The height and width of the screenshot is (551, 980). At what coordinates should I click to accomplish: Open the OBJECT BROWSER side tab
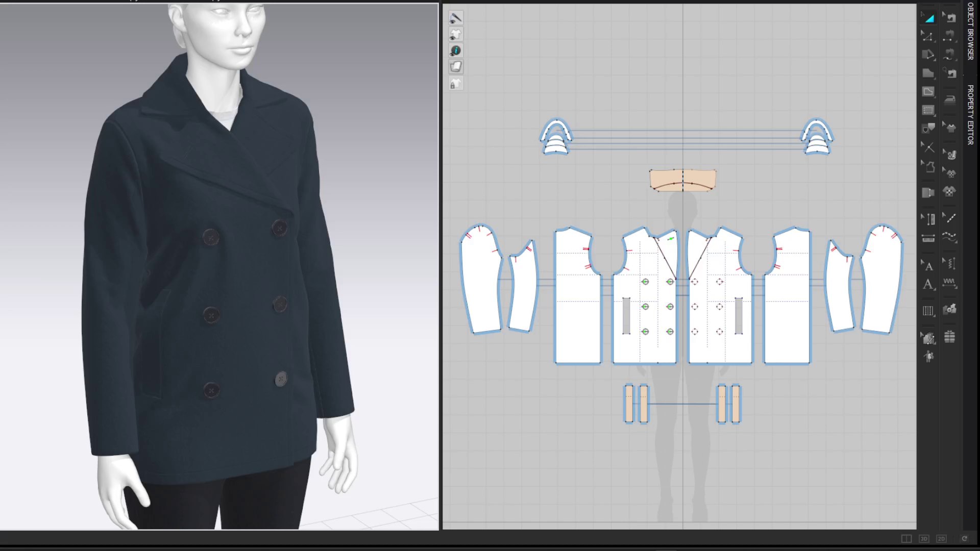pyautogui.click(x=970, y=31)
